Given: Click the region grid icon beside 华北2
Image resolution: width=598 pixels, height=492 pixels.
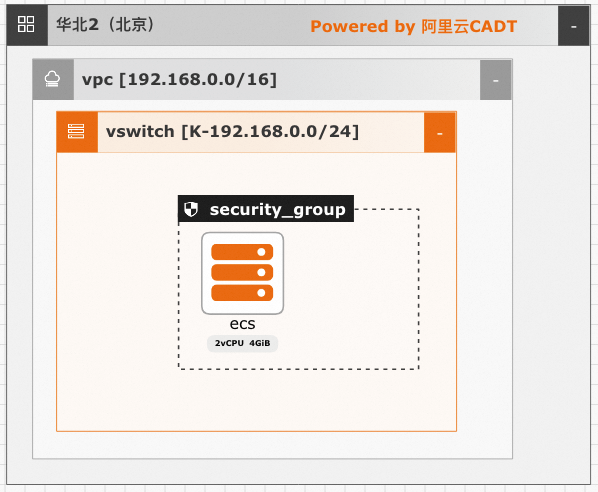Looking at the screenshot, I should pos(26,24).
